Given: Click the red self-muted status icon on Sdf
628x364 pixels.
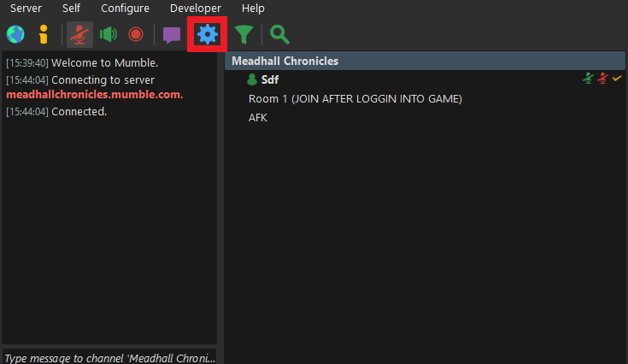Looking at the screenshot, I should [602, 79].
